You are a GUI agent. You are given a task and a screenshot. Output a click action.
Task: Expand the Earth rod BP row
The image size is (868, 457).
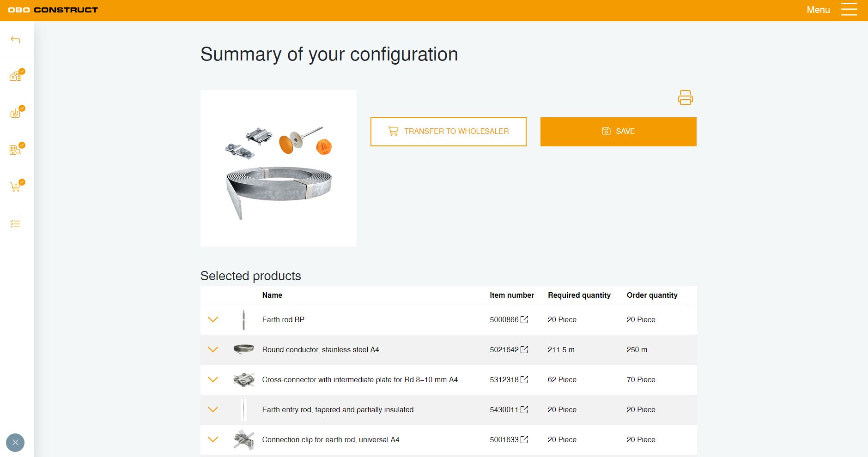pos(213,319)
